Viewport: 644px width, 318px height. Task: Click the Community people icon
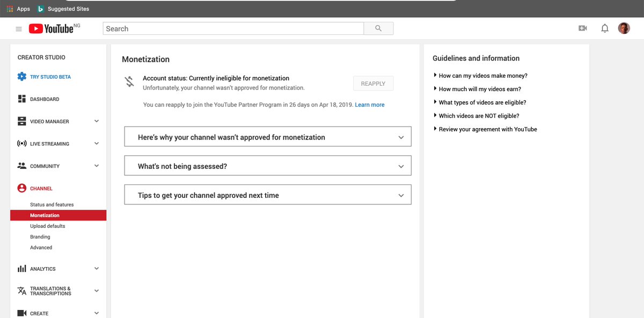(x=22, y=166)
